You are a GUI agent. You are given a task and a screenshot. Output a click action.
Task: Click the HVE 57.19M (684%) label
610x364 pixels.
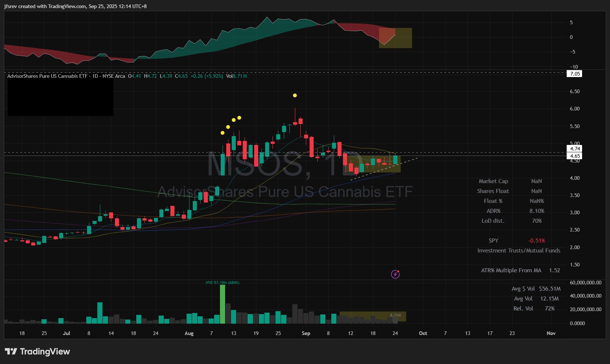click(x=222, y=283)
